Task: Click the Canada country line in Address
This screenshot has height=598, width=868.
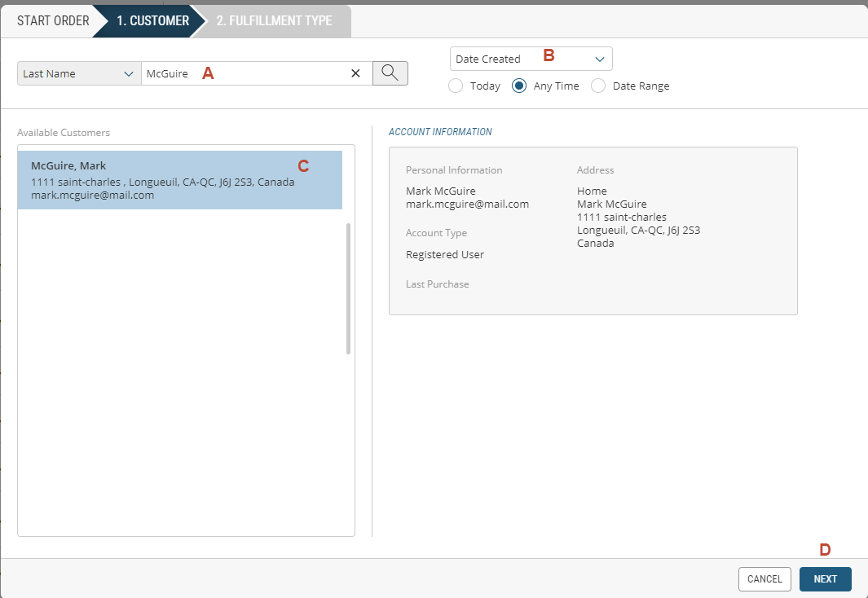Action: click(x=595, y=244)
